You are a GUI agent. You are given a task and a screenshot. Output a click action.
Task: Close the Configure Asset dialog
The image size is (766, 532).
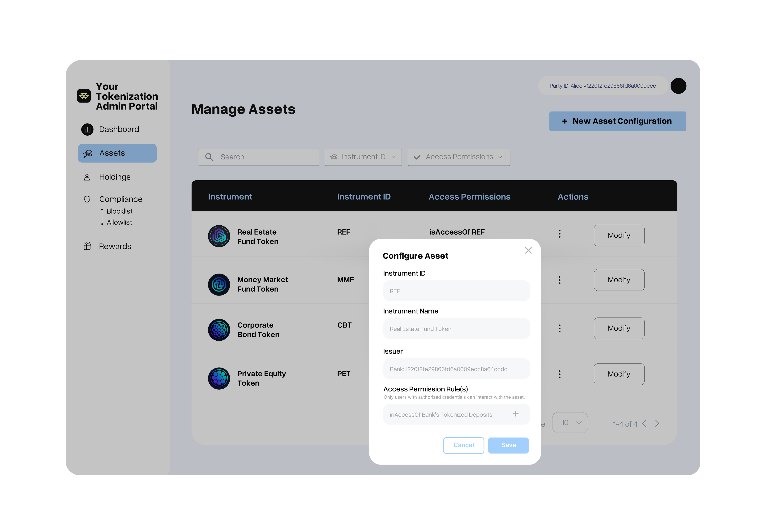click(528, 250)
